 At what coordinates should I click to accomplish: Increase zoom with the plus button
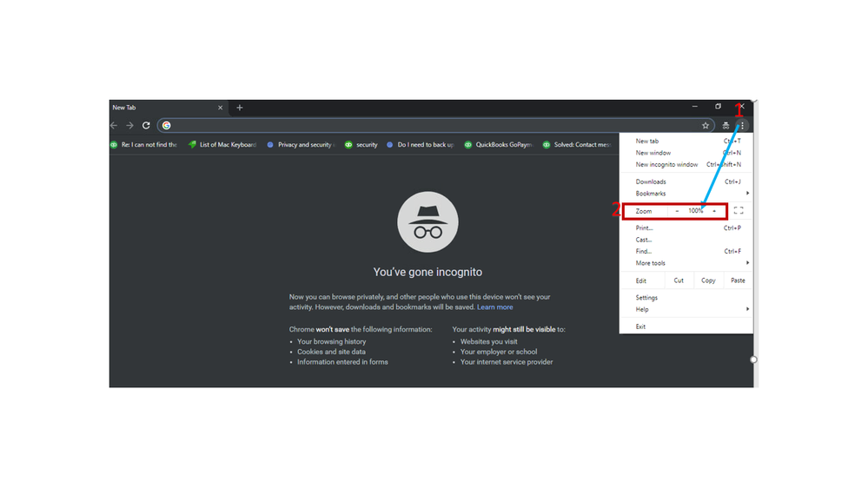click(x=714, y=211)
